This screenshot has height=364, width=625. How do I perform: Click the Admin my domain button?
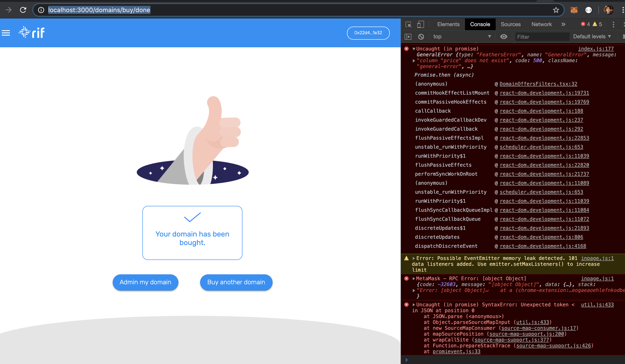pyautogui.click(x=145, y=282)
